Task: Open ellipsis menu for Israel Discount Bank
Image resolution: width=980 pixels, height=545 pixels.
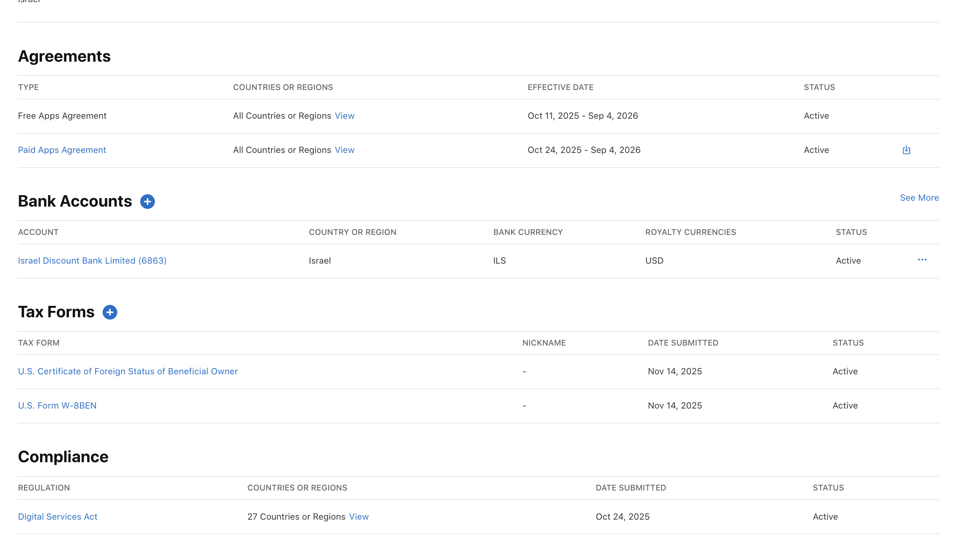Action: pos(922,260)
